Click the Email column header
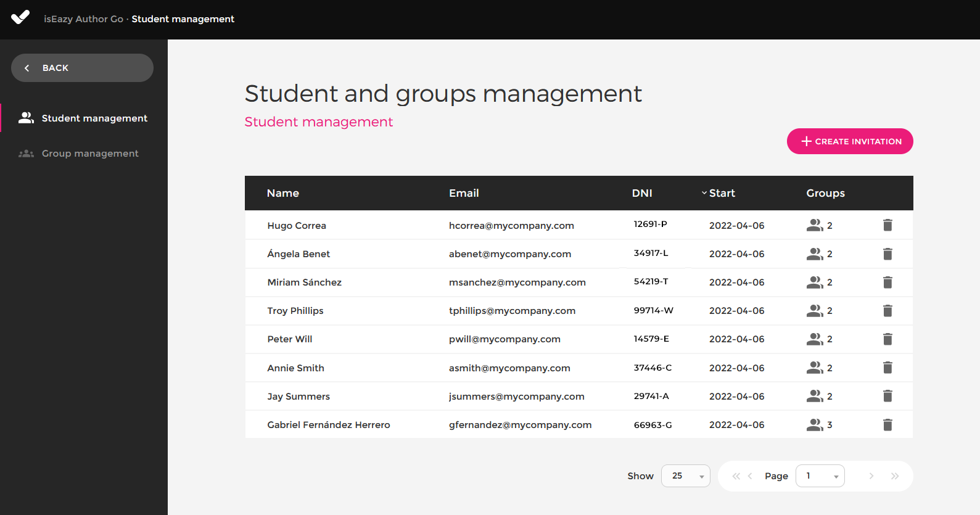 [x=464, y=193]
